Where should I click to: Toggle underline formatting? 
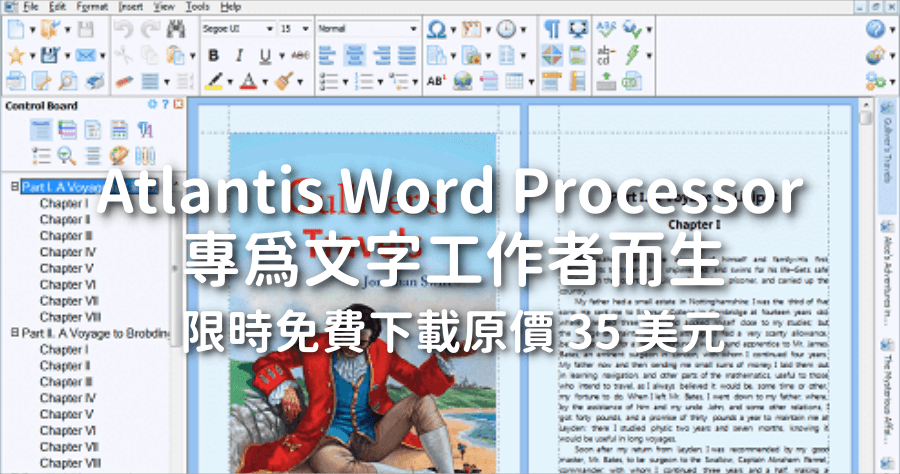point(265,56)
